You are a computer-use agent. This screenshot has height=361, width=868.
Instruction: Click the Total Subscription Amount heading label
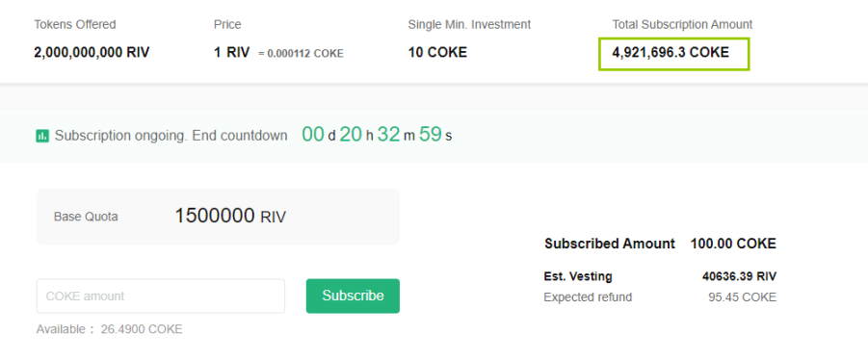coord(682,24)
